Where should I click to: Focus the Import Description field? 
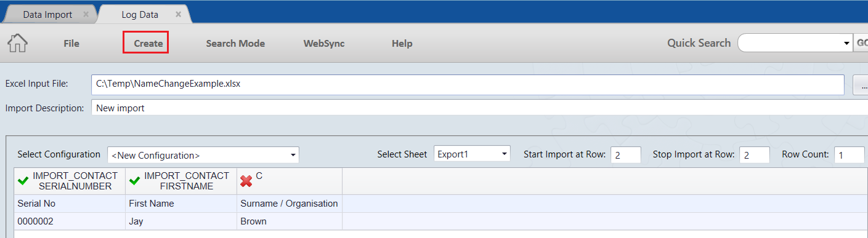pyautogui.click(x=479, y=108)
